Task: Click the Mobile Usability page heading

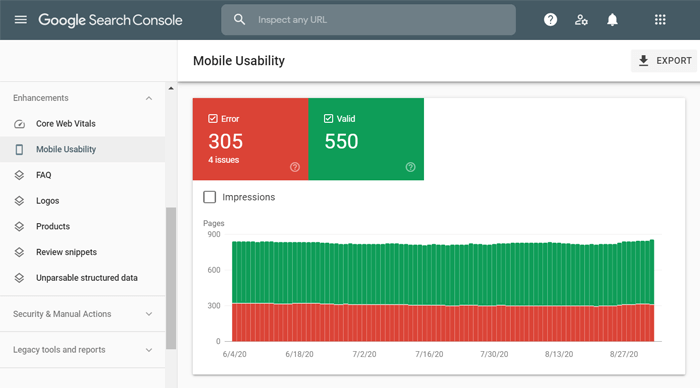Action: [x=239, y=61]
